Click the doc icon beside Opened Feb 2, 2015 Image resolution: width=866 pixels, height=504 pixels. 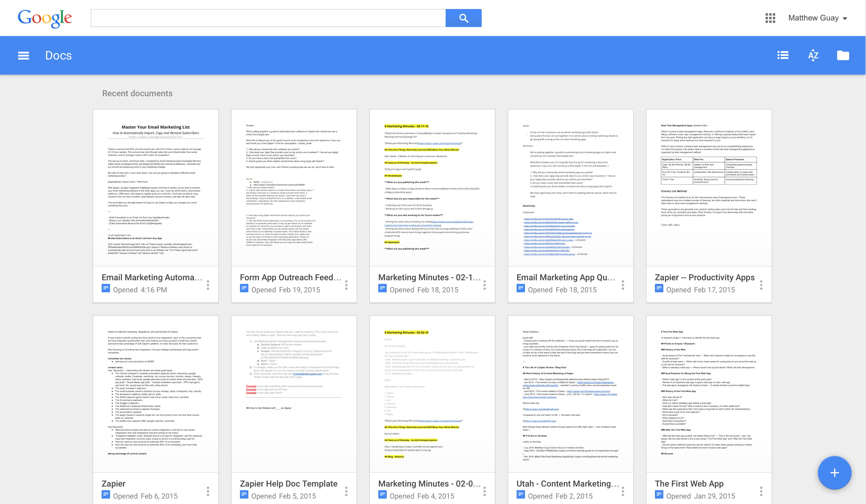coord(521,495)
